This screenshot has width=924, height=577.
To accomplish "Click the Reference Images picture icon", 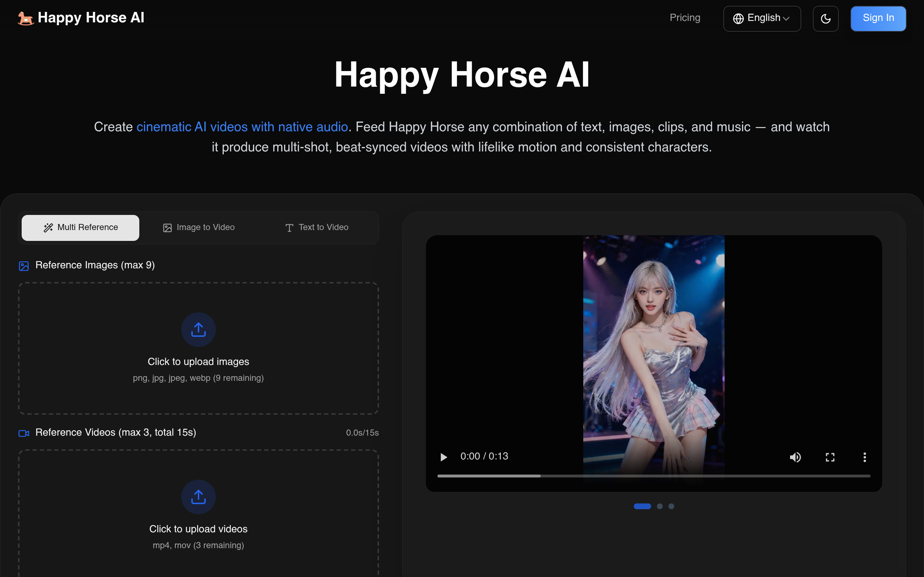I will point(24,266).
